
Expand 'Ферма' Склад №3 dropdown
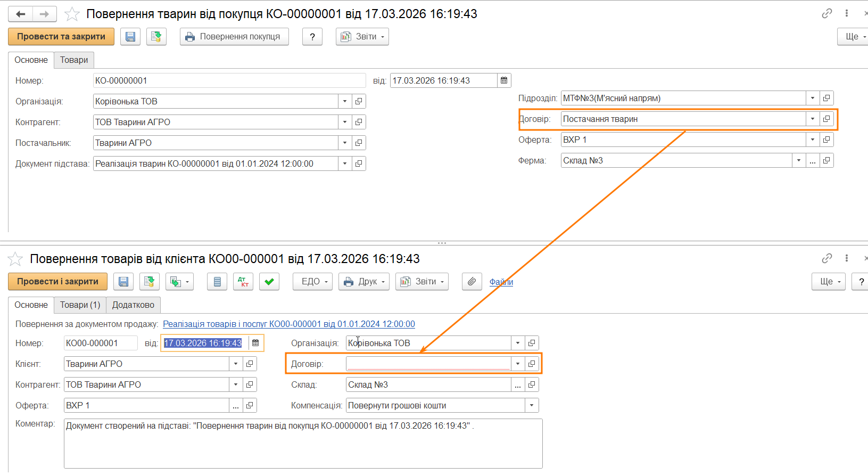coord(799,160)
